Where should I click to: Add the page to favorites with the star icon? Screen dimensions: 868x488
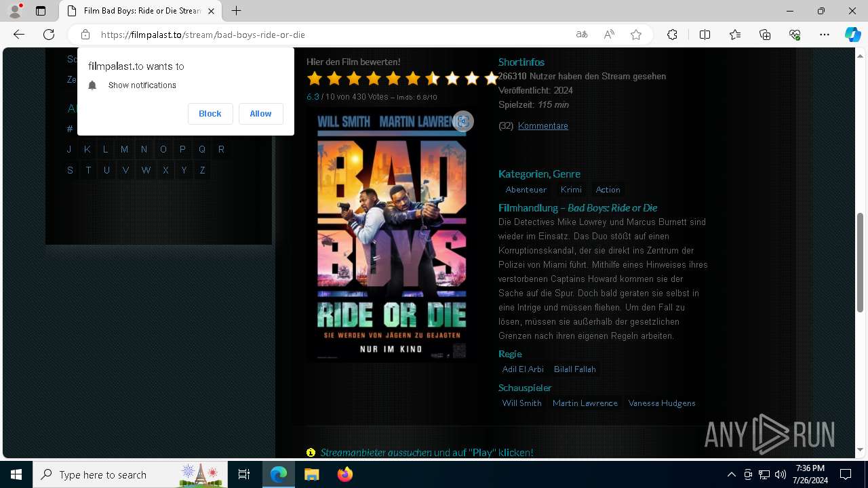tap(636, 35)
